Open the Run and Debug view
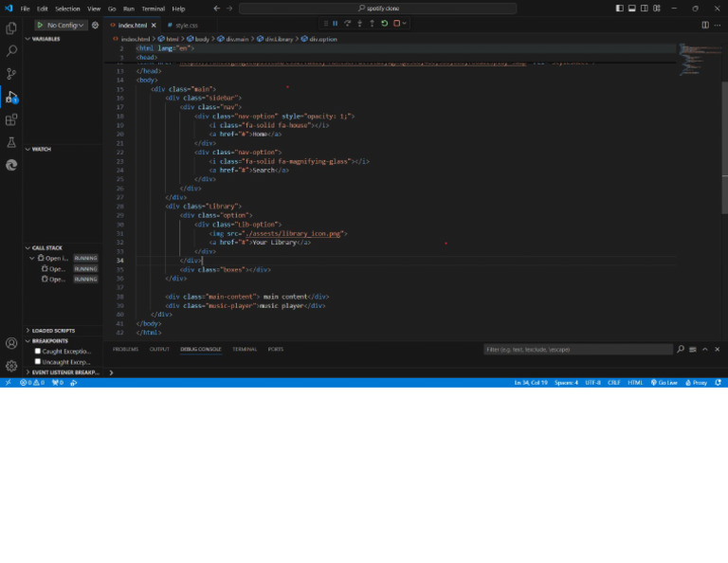 click(x=11, y=97)
